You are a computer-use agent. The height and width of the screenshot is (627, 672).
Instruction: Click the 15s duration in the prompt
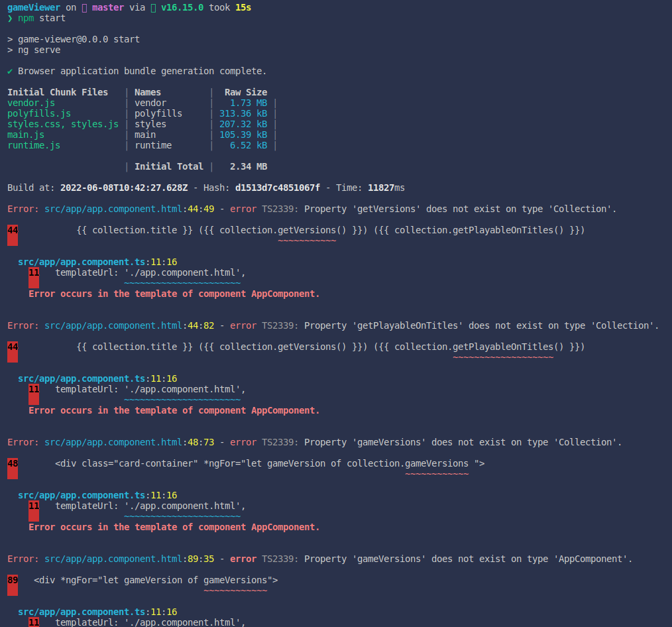click(x=243, y=7)
